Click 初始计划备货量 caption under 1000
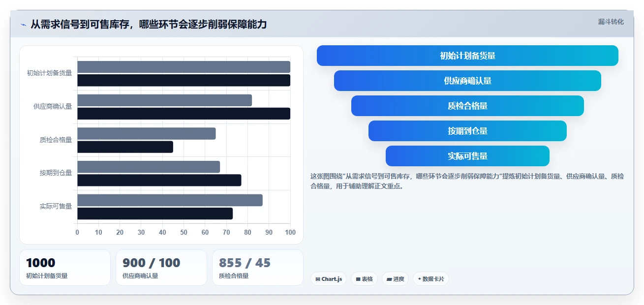 tap(47, 276)
